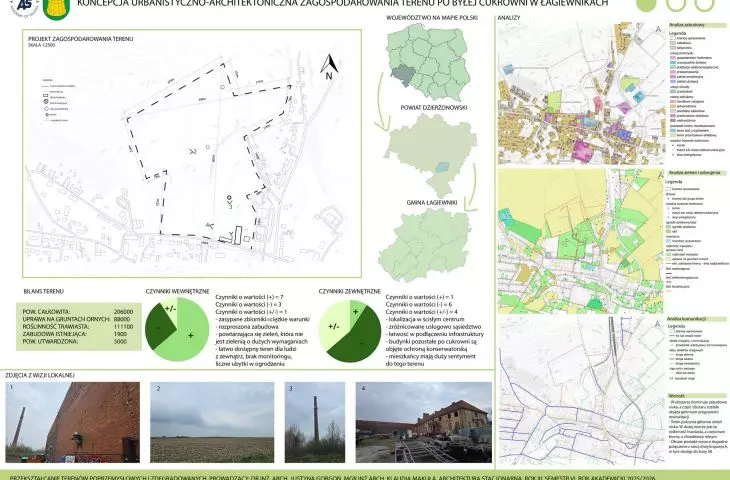Click the 'SKALA 1:2500' scale text
Image resolution: width=730 pixels, height=480 pixels.
pos(41,46)
